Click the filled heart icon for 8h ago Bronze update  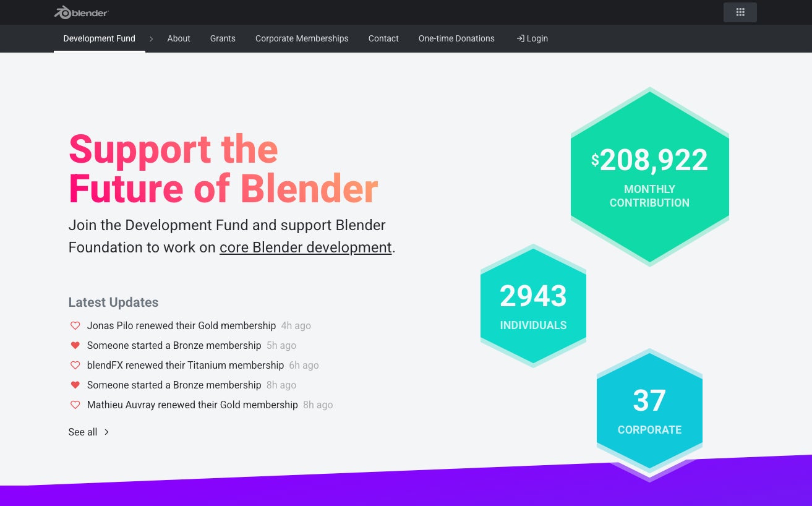click(x=75, y=385)
